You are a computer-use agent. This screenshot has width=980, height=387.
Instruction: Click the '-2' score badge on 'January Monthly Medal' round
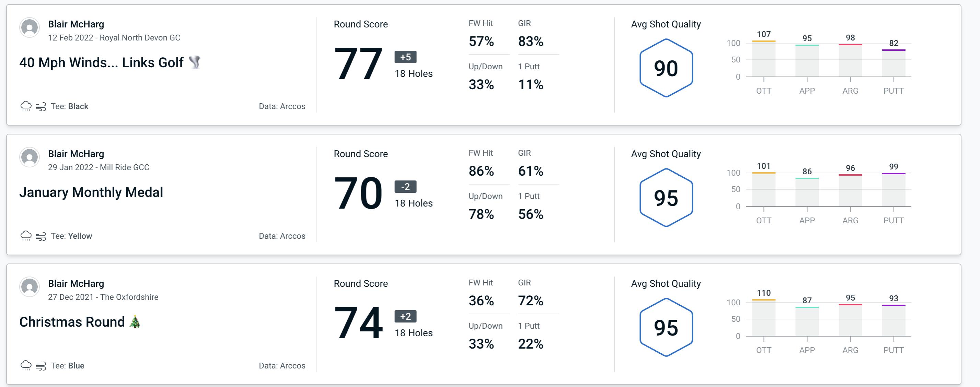coord(403,187)
